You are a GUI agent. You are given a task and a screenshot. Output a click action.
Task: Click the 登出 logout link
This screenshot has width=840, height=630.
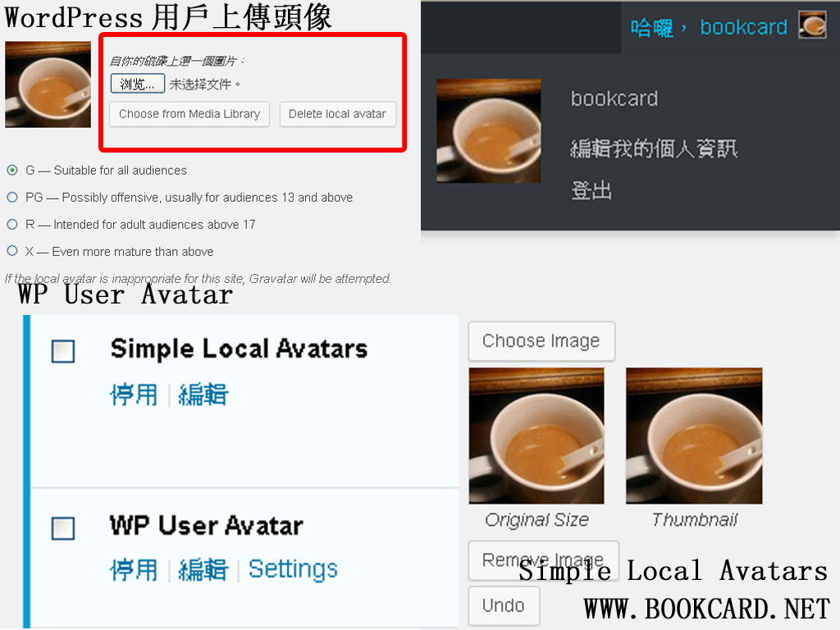[592, 190]
